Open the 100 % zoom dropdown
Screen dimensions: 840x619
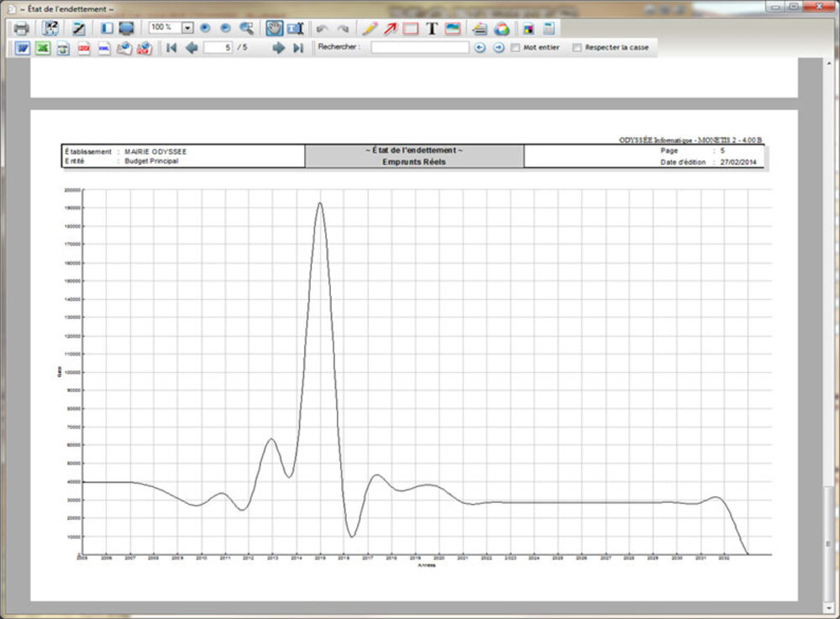pyautogui.click(x=187, y=28)
